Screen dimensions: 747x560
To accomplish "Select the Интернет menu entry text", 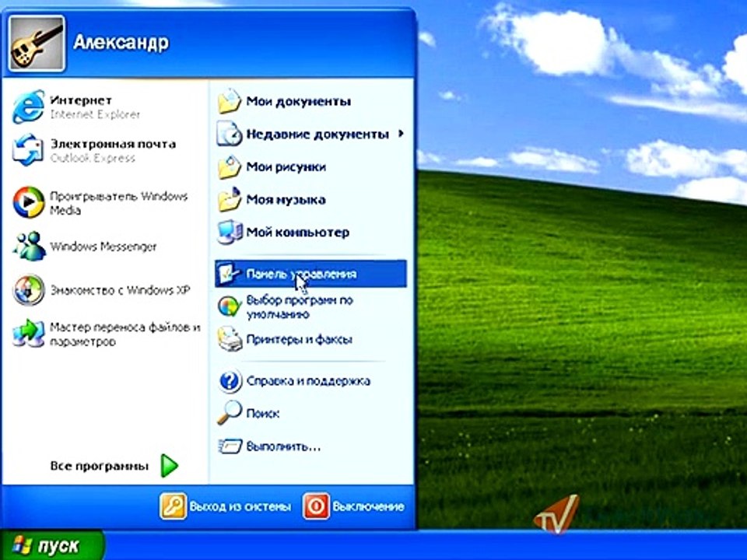I will (81, 100).
